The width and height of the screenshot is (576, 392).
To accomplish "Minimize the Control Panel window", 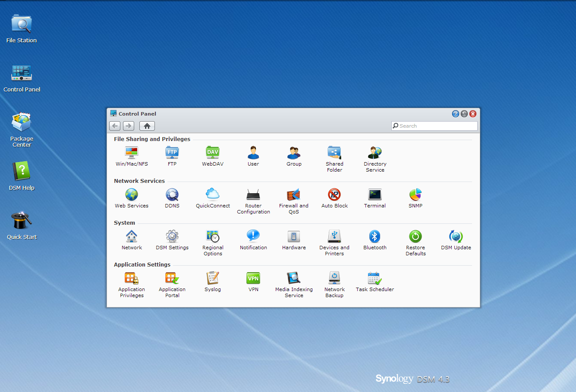I will pyautogui.click(x=464, y=114).
